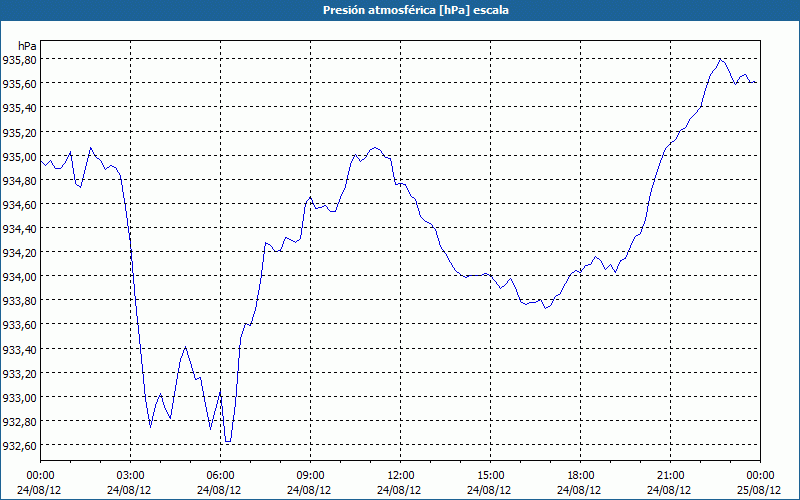Click the 933,00 pressure axis value
Viewport: 800px width, 500px height.
pyautogui.click(x=19, y=397)
